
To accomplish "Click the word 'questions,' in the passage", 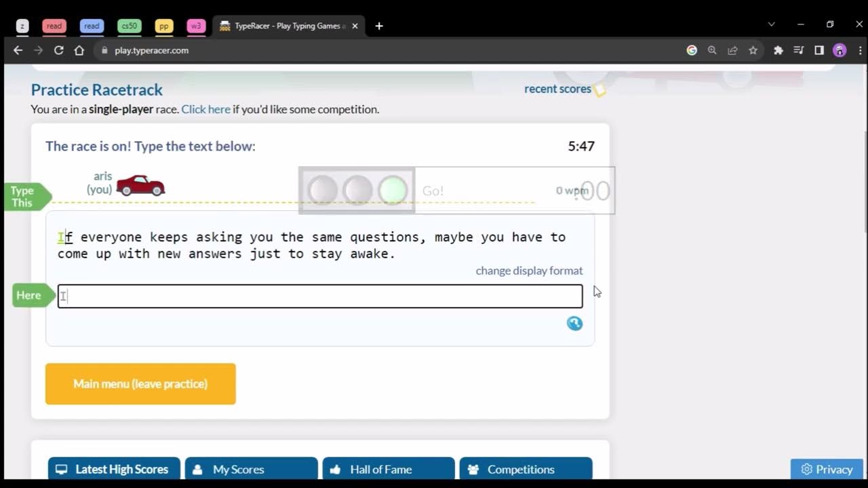I will [x=389, y=237].
